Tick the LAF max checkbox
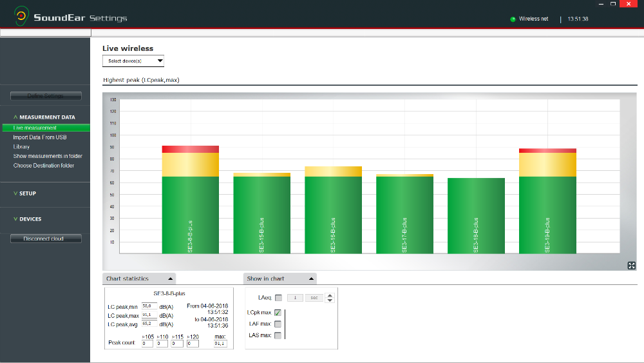The image size is (644, 363). point(278,324)
